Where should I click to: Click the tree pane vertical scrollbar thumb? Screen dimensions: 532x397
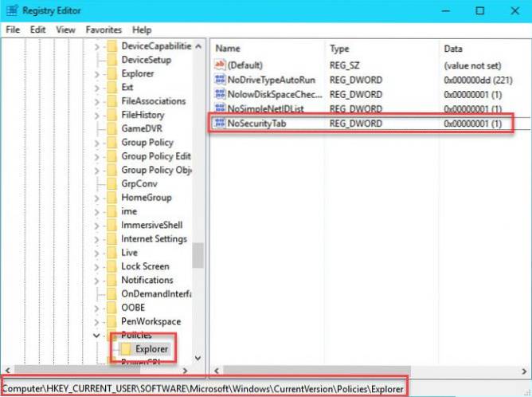pyautogui.click(x=198, y=255)
